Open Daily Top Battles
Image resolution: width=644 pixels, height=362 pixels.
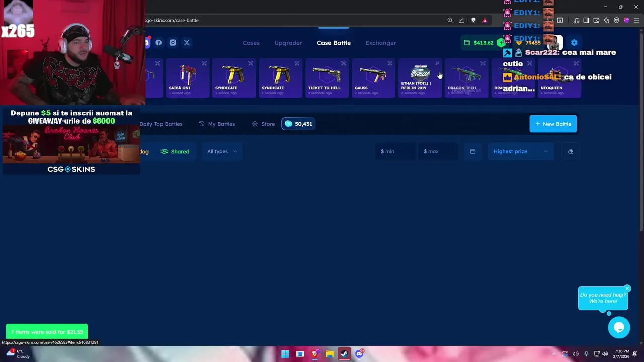[161, 124]
